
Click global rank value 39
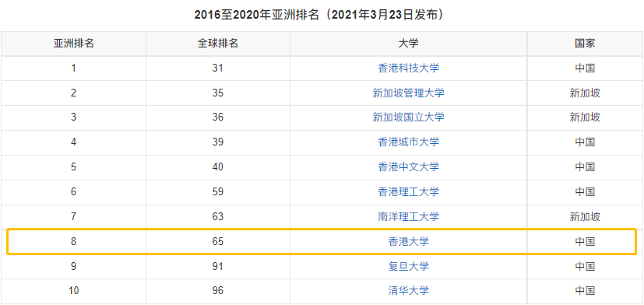218,142
